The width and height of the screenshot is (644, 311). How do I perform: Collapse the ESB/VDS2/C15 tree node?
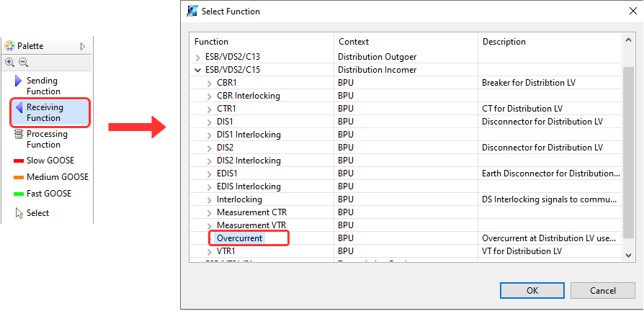tap(199, 70)
